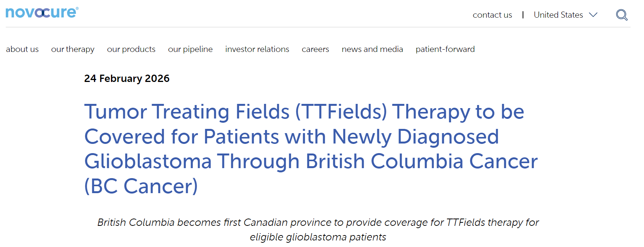Image resolution: width=644 pixels, height=247 pixels.
Task: Follow the contact us link
Action: click(x=492, y=15)
